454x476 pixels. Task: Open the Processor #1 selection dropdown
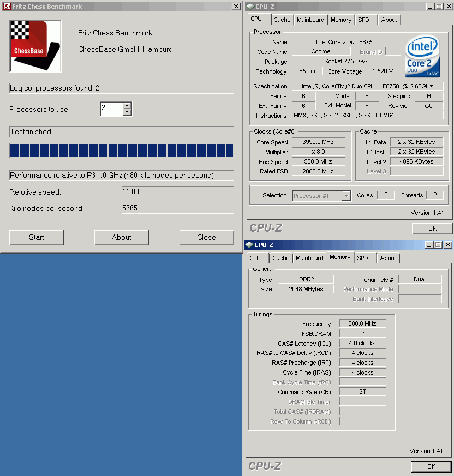pos(346,196)
